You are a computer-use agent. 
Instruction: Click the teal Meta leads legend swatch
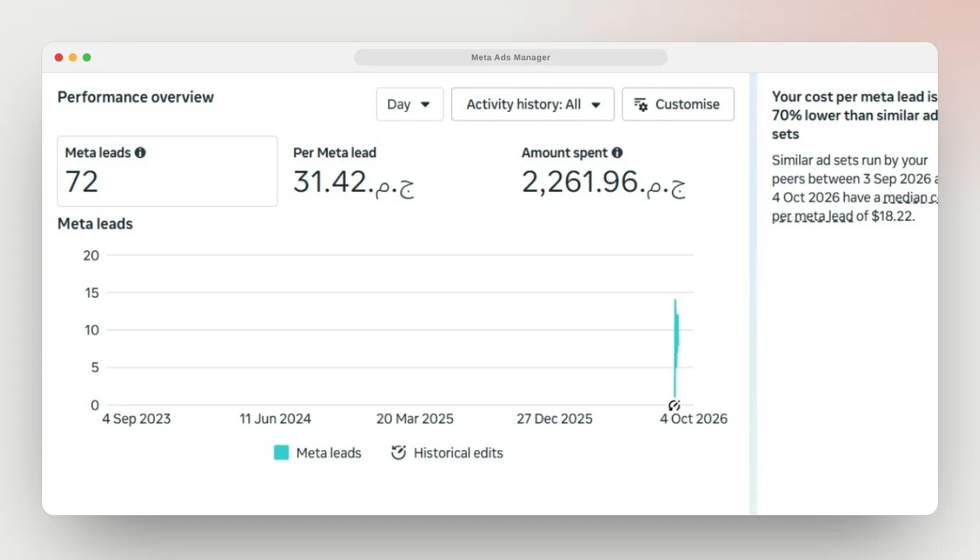click(281, 453)
